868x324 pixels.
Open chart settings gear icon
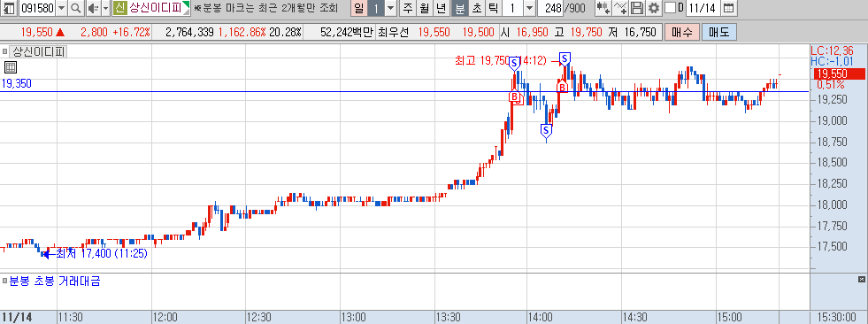coord(654,8)
